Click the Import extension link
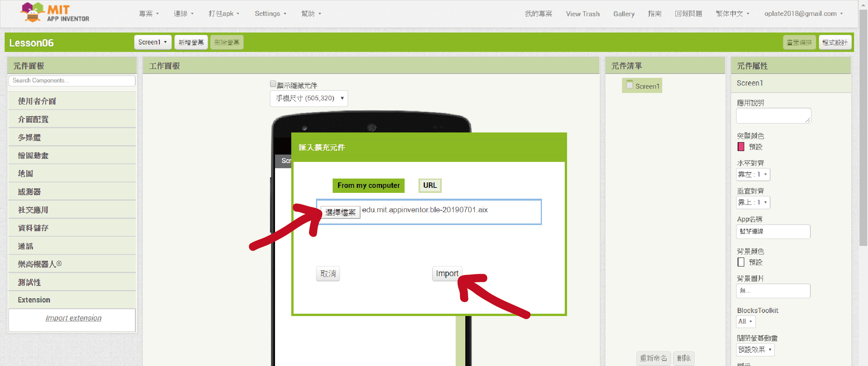The image size is (868, 366). [73, 318]
